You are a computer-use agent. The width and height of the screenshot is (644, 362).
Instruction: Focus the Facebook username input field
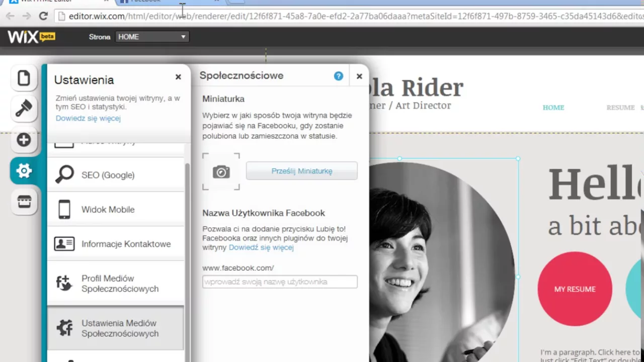(x=280, y=282)
